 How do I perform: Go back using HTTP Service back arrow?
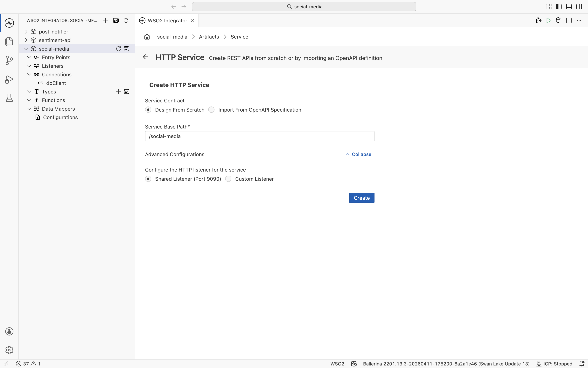pyautogui.click(x=145, y=57)
